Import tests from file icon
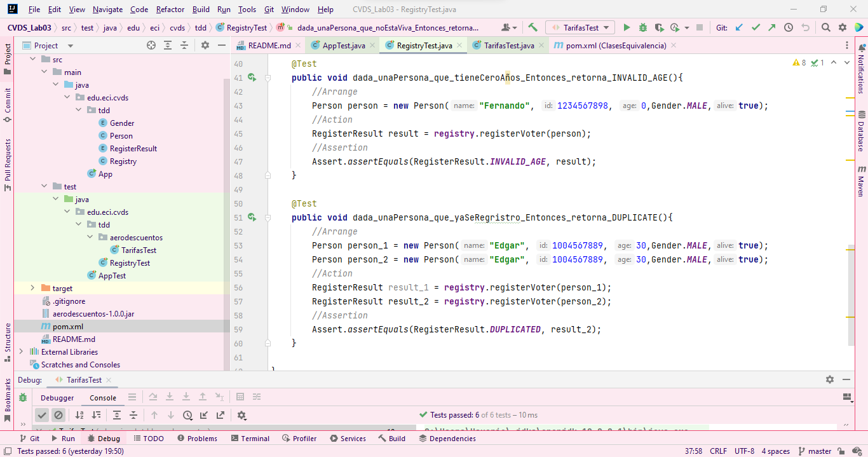 pyautogui.click(x=204, y=415)
